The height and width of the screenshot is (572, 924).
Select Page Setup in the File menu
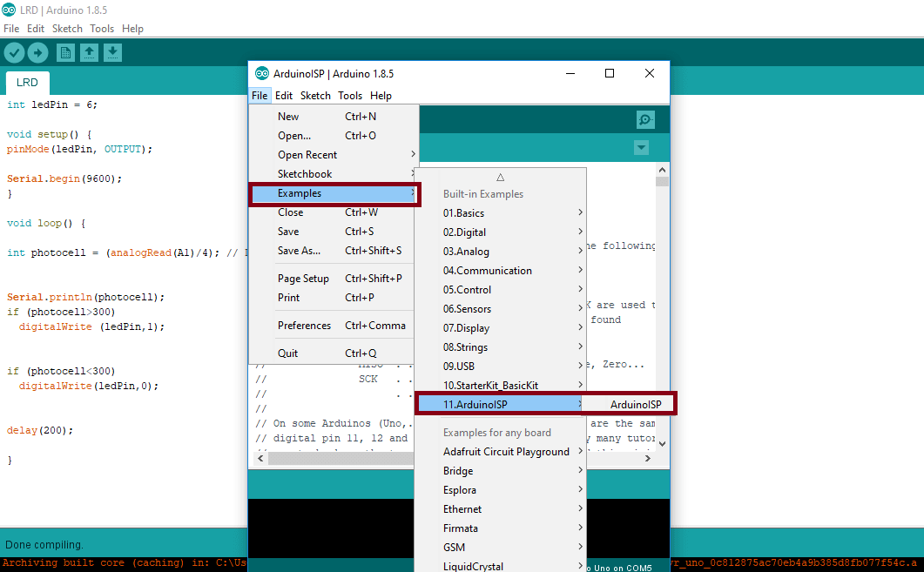334,279
